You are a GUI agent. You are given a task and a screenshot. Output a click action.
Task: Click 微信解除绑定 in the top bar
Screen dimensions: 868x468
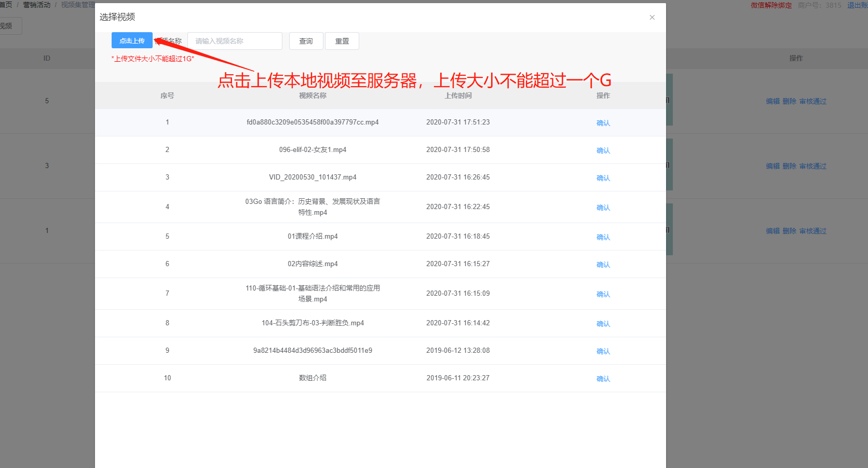point(771,5)
